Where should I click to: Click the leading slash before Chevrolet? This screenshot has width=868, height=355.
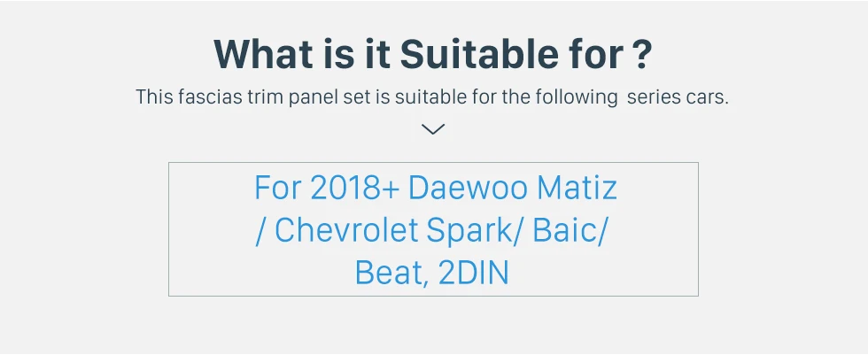click(x=260, y=230)
